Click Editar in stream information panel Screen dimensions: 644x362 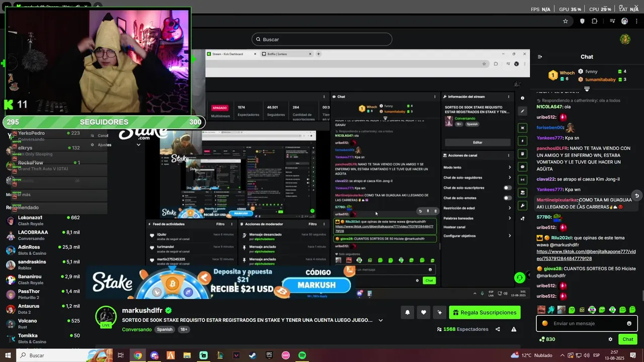tap(477, 142)
